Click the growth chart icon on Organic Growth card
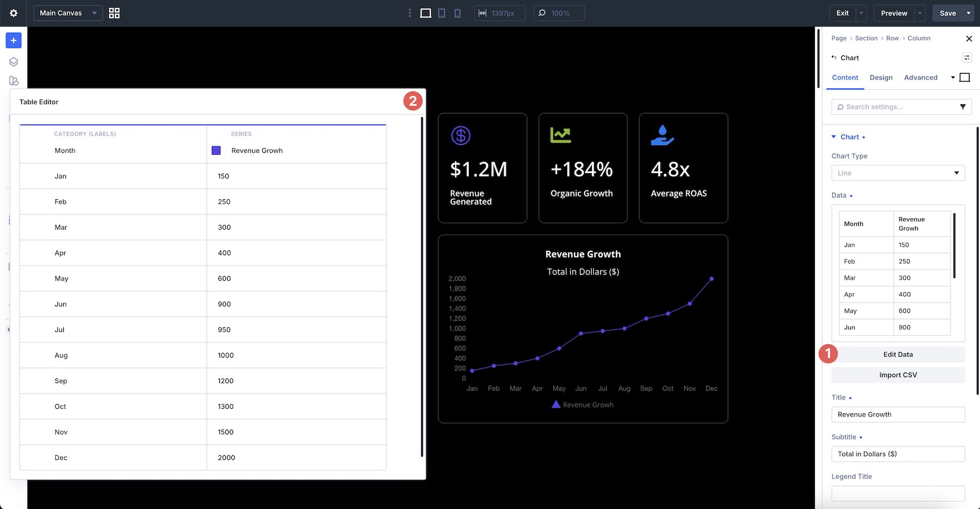 (560, 134)
